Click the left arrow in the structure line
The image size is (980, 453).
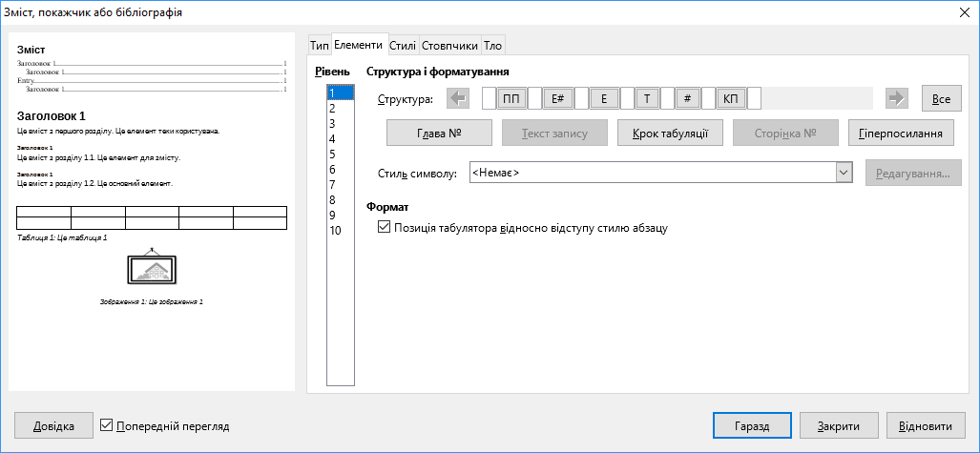coord(458,99)
